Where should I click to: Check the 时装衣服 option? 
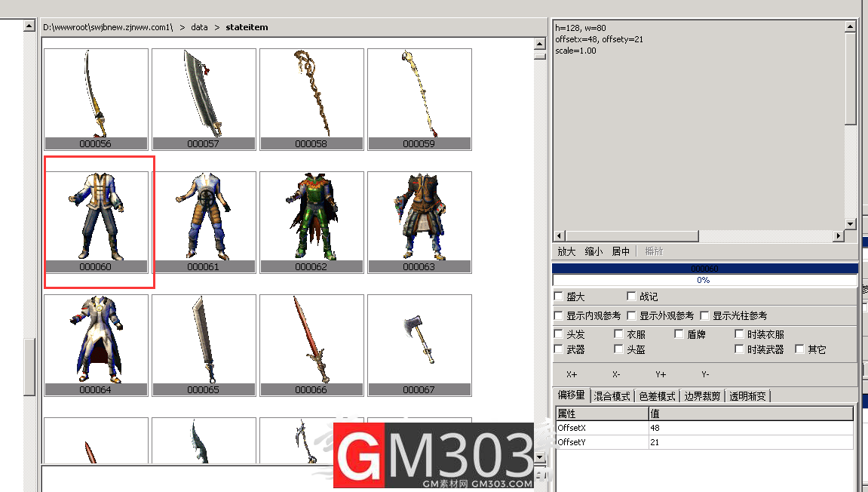point(739,334)
